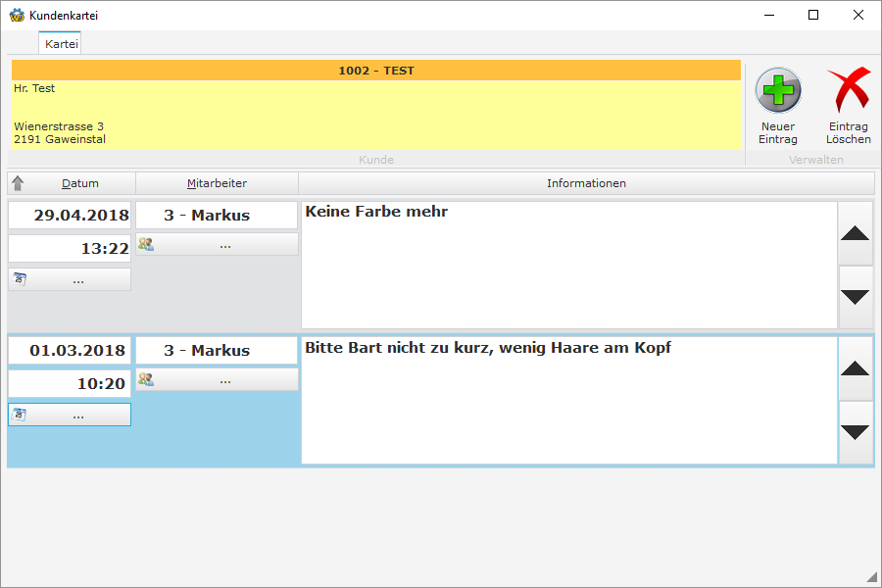Click the date field 01.03.2018
This screenshot has height=588, width=882.
click(x=70, y=350)
